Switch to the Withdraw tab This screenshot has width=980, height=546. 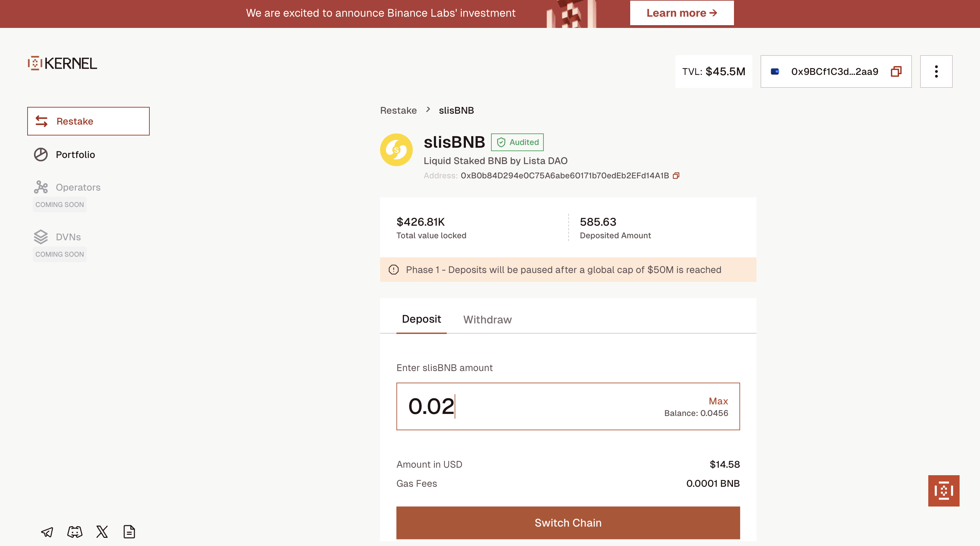pos(487,320)
